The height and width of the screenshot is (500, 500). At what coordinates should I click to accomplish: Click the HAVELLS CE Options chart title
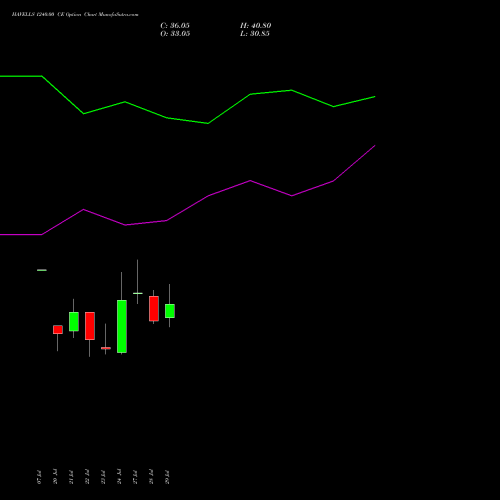[x=75, y=15]
